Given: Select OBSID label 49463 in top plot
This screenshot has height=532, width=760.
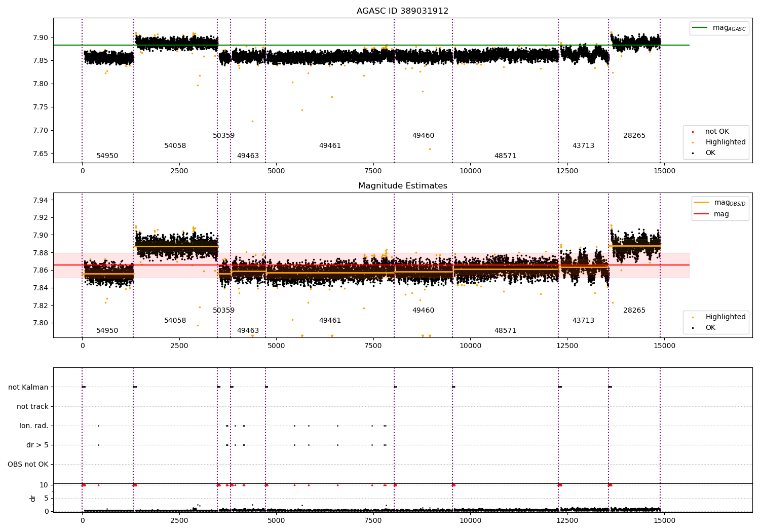Looking at the screenshot, I should pyautogui.click(x=248, y=156).
